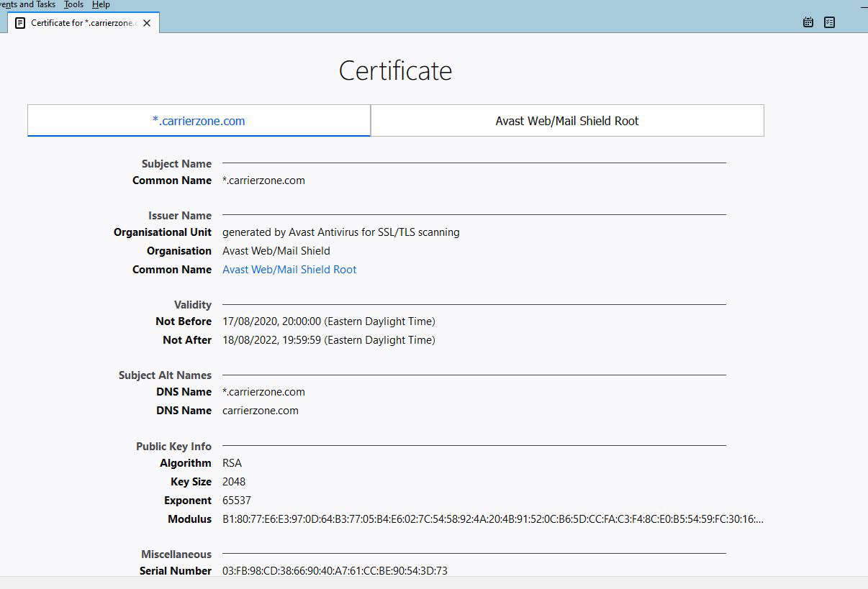Switch to Avast Web/Mail Shield Root tab

[x=566, y=121]
